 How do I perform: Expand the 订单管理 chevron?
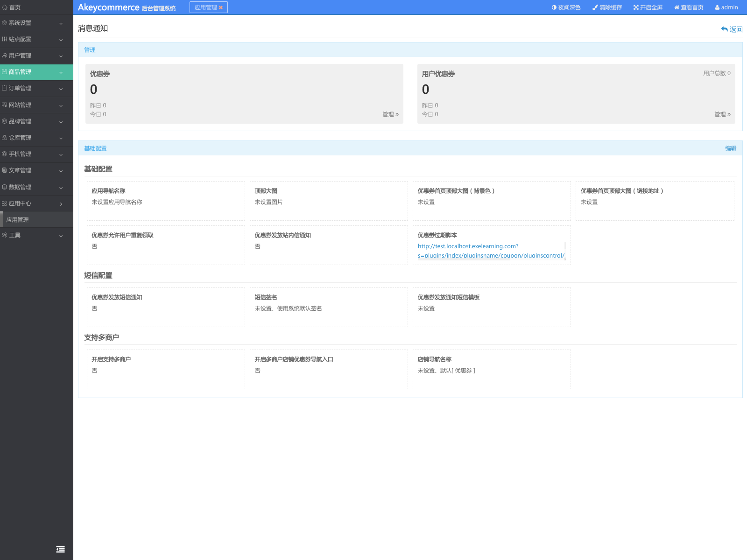pos(61,89)
